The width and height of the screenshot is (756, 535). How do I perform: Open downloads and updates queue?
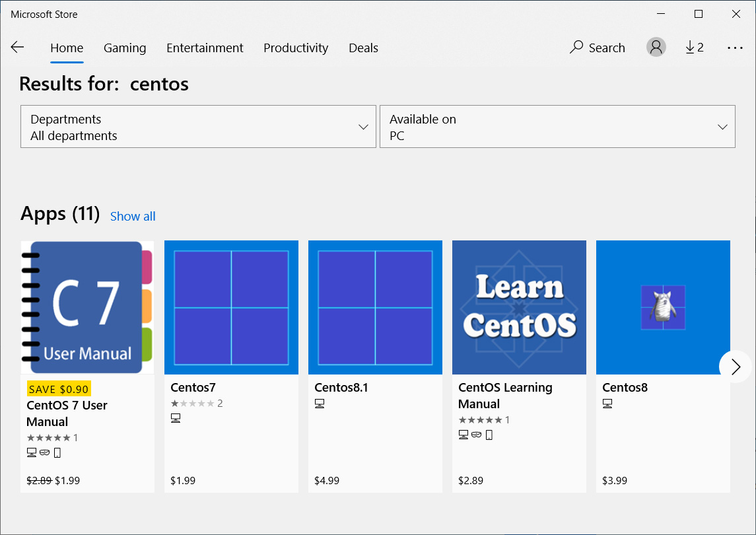click(x=695, y=48)
